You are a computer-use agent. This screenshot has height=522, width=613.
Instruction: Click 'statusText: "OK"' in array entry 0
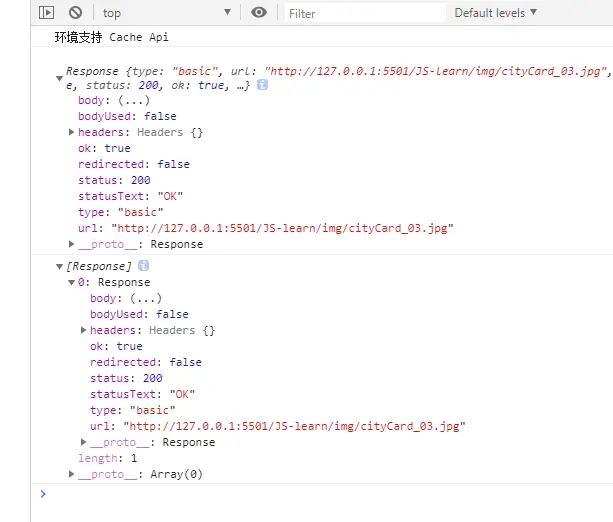142,394
